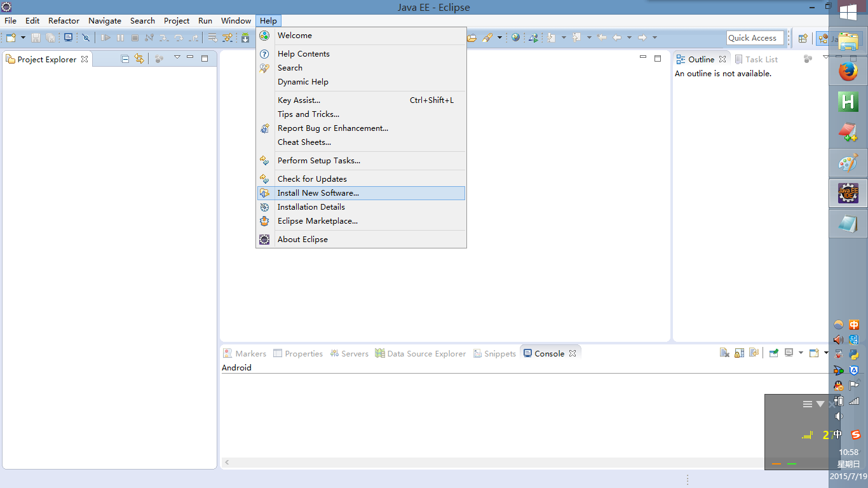The image size is (868, 488).
Task: Click the Forward navigation arrow
Action: click(x=642, y=37)
